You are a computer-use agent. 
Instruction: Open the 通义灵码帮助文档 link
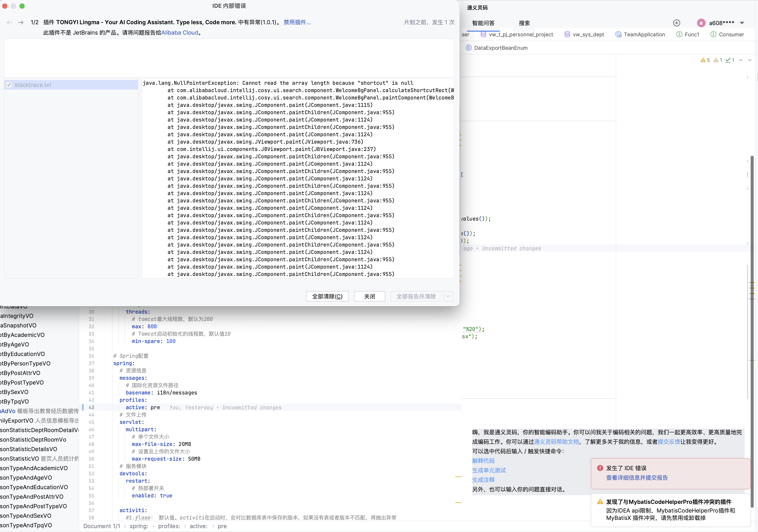[556, 442]
